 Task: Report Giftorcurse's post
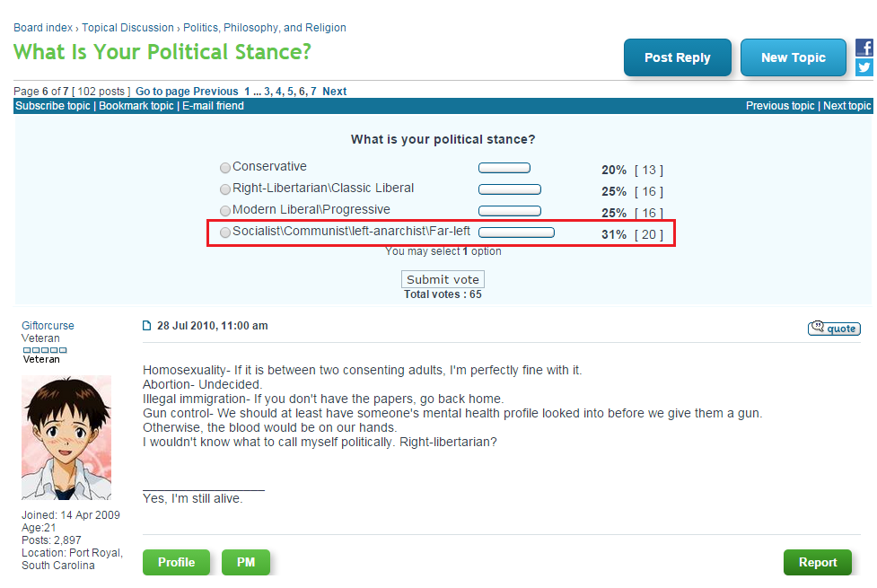818,562
